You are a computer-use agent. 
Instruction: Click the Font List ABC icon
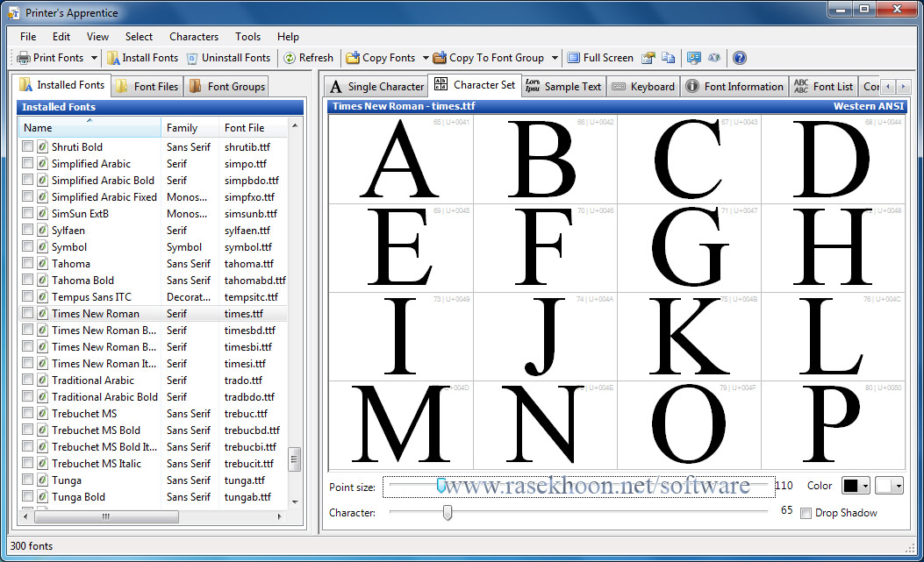801,86
